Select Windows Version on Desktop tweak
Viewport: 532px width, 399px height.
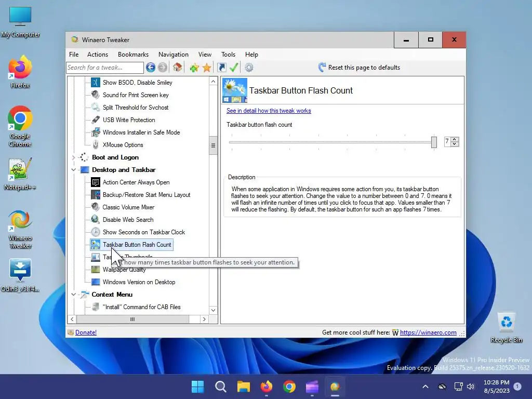(x=139, y=282)
